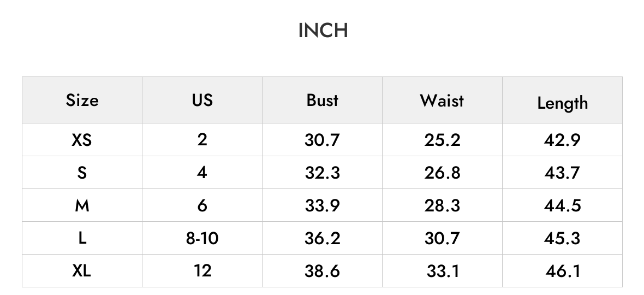Select the length value 44.5

562,205
